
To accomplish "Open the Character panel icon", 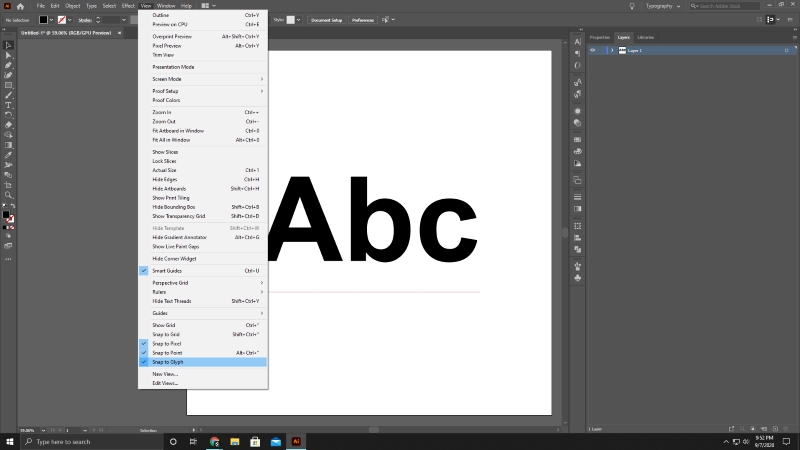I will click(578, 41).
